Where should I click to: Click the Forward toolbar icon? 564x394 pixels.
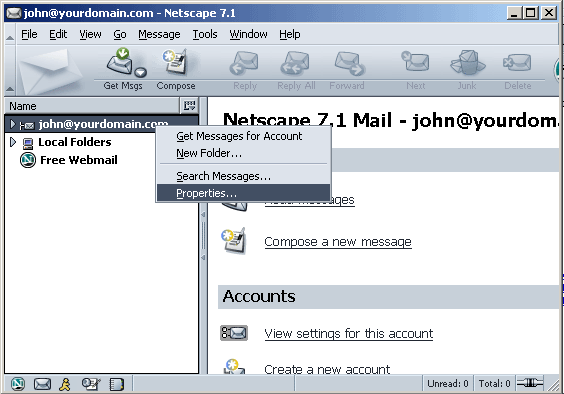point(349,63)
